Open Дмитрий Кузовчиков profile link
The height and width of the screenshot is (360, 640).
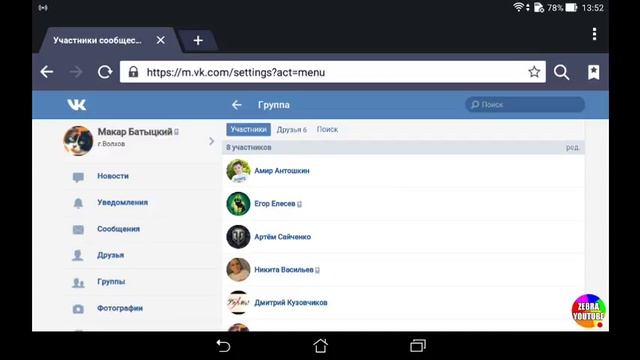pyautogui.click(x=291, y=302)
